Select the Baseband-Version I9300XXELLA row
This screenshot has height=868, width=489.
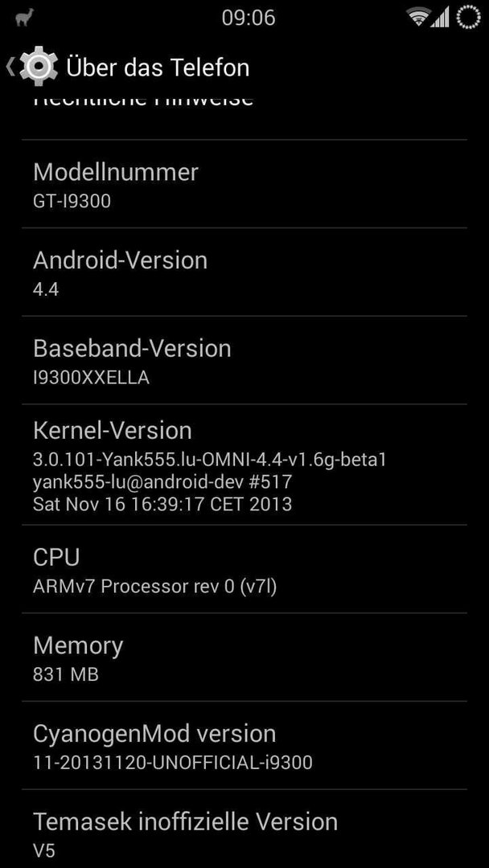244,360
